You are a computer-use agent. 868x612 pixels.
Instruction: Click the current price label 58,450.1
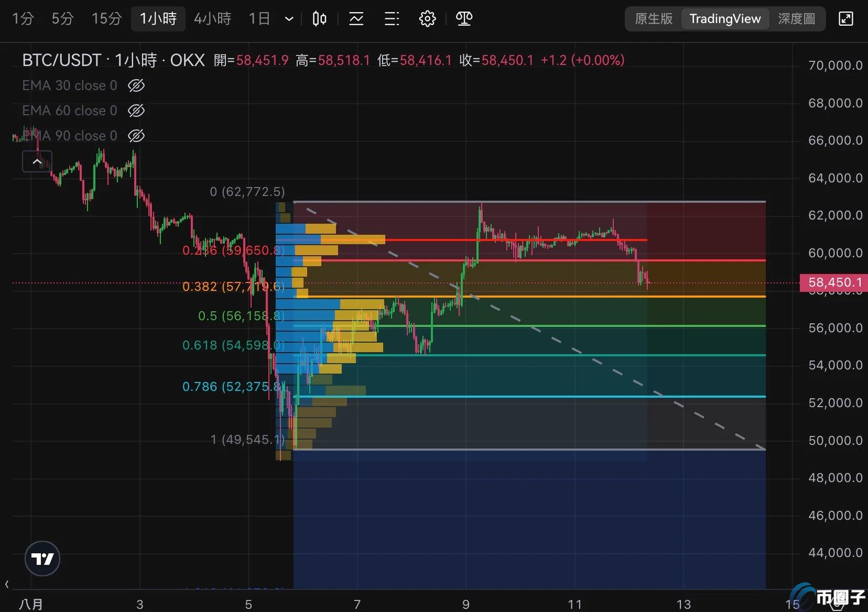pyautogui.click(x=834, y=283)
